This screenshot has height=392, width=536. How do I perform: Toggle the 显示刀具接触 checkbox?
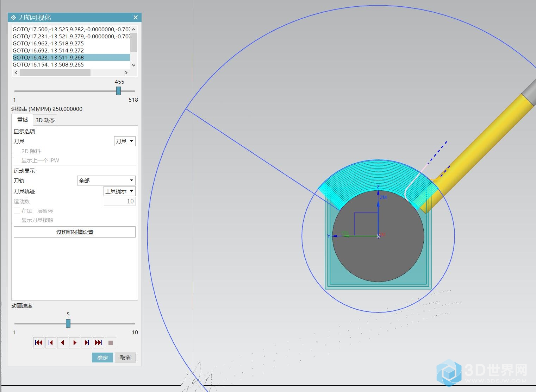click(17, 220)
